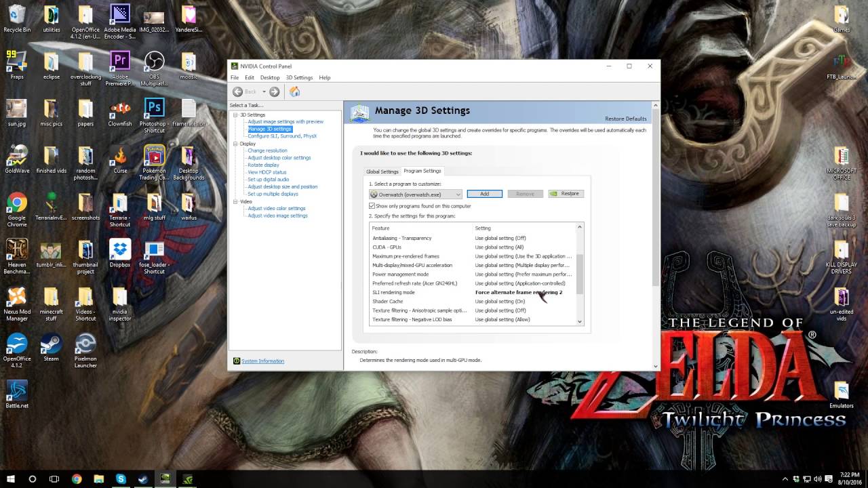Click settings list scrollbar up arrow
The width and height of the screenshot is (868, 488).
[580, 228]
